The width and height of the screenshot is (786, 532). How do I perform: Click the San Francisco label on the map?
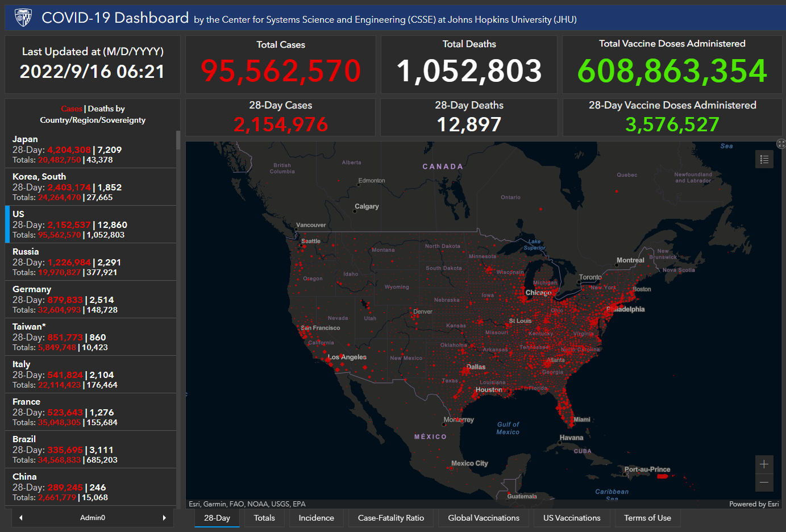point(320,328)
